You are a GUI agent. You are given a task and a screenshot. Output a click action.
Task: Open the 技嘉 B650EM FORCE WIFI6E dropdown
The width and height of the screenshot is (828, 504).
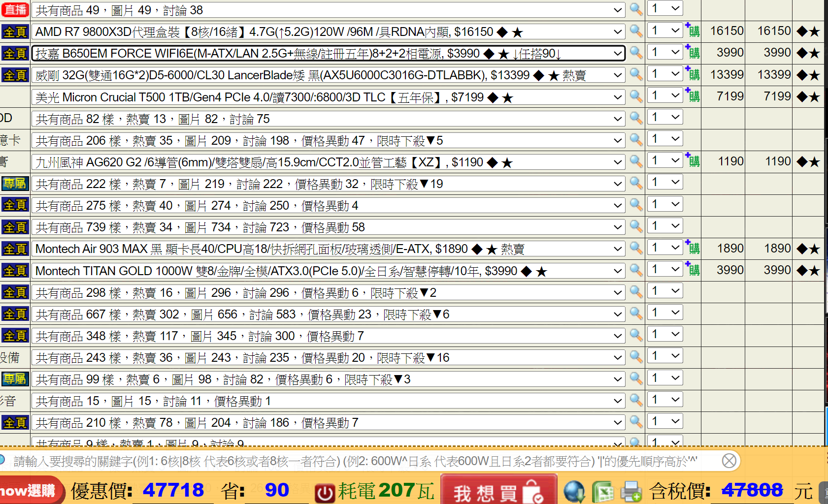click(x=328, y=53)
